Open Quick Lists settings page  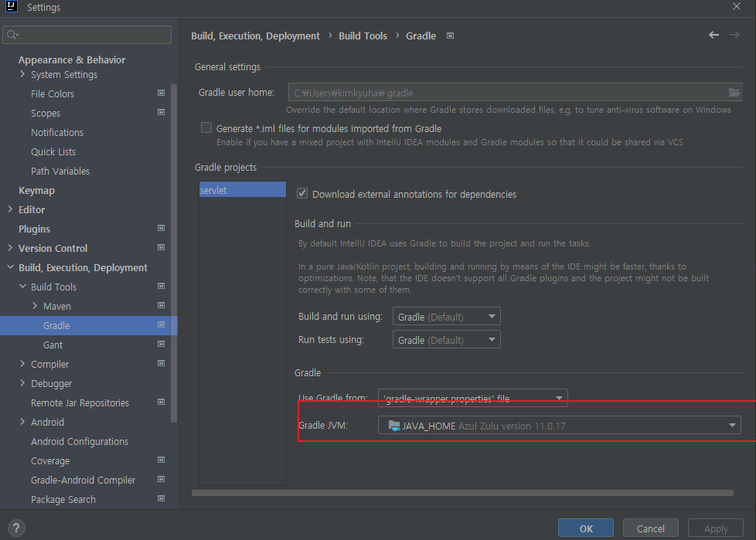click(53, 151)
